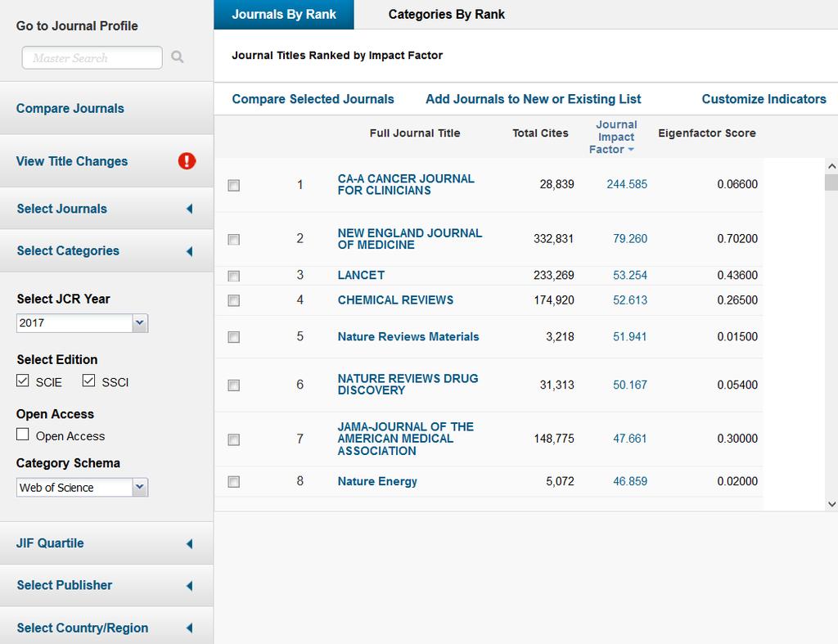
Task: Open JAMA journal profile link
Action: [405, 439]
